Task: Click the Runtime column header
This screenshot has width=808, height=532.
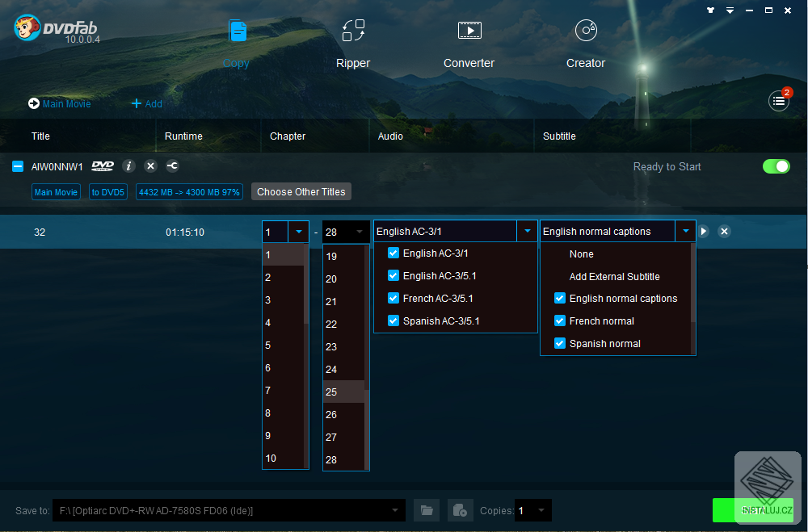Action: [183, 136]
